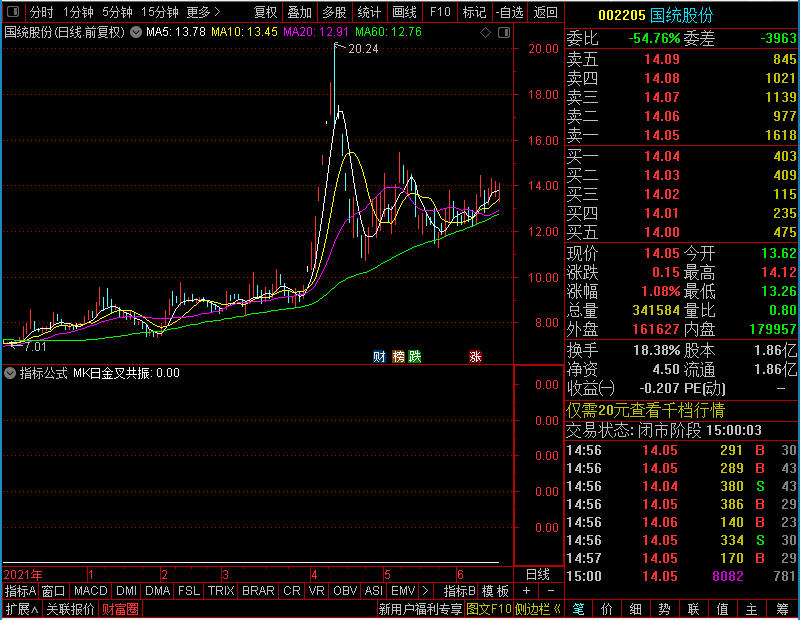Toggle the small window icon near the diamond
Viewport: 800px width, 620px height.
(x=504, y=33)
